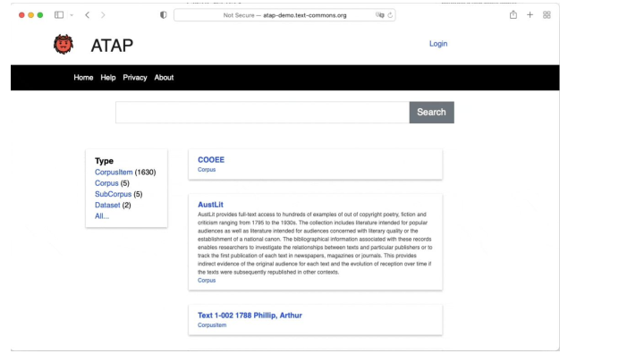This screenshot has width=644, height=362.
Task: Click the browser forward arrow
Action: coord(103,15)
